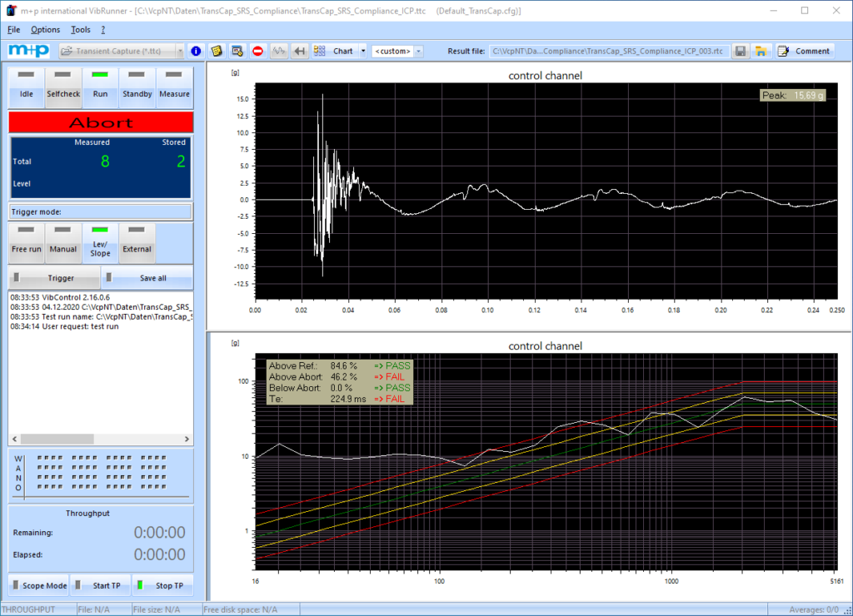Click the waveform signal icon

(x=279, y=51)
